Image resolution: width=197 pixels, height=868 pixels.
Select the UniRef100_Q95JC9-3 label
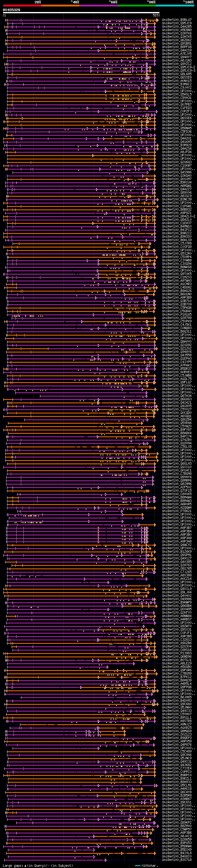179,71
